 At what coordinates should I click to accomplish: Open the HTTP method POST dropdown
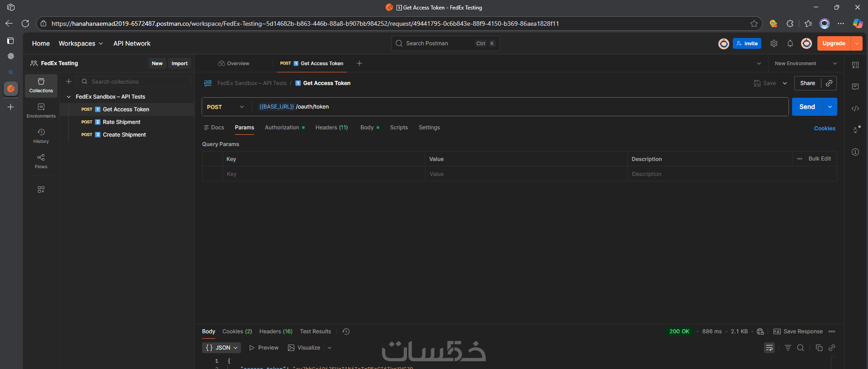point(226,107)
